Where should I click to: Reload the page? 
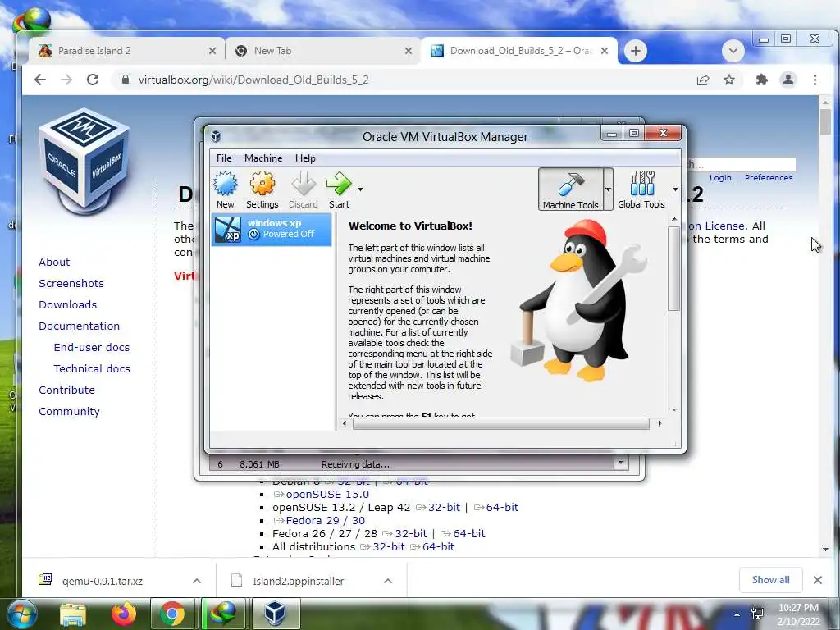click(x=93, y=80)
